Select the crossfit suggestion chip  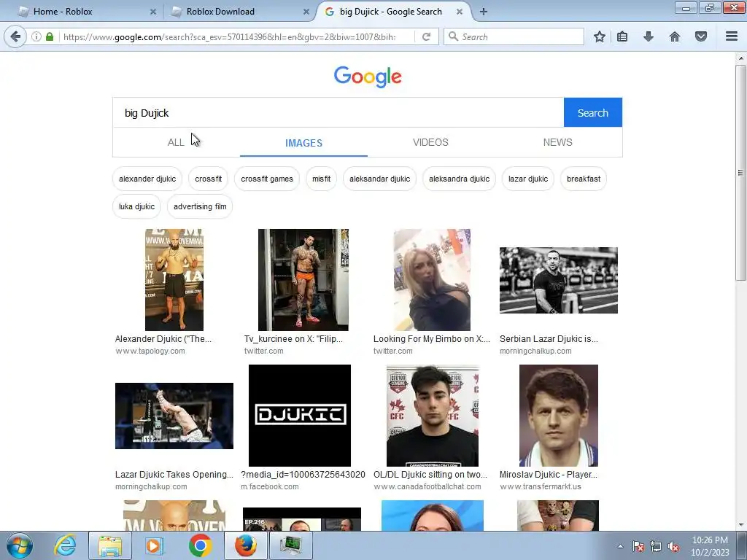pos(208,179)
